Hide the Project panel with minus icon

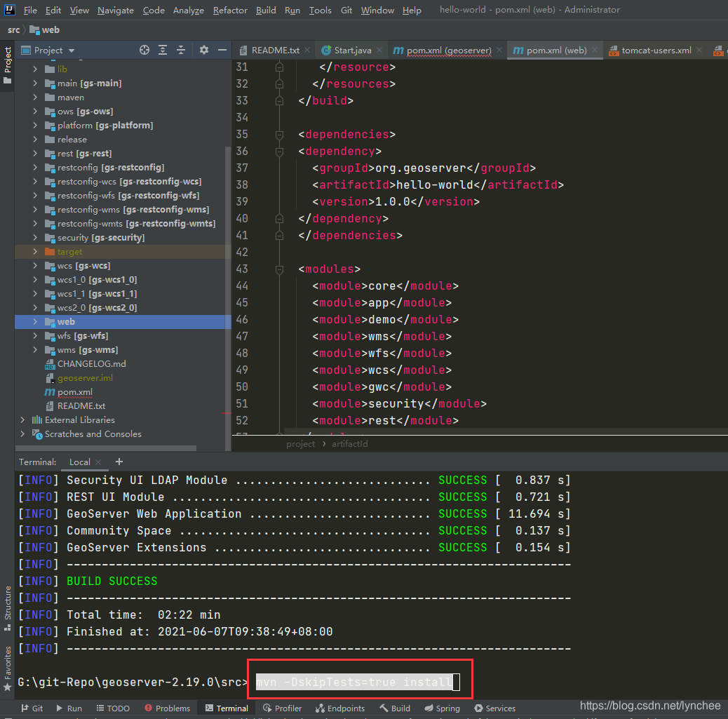(222, 51)
